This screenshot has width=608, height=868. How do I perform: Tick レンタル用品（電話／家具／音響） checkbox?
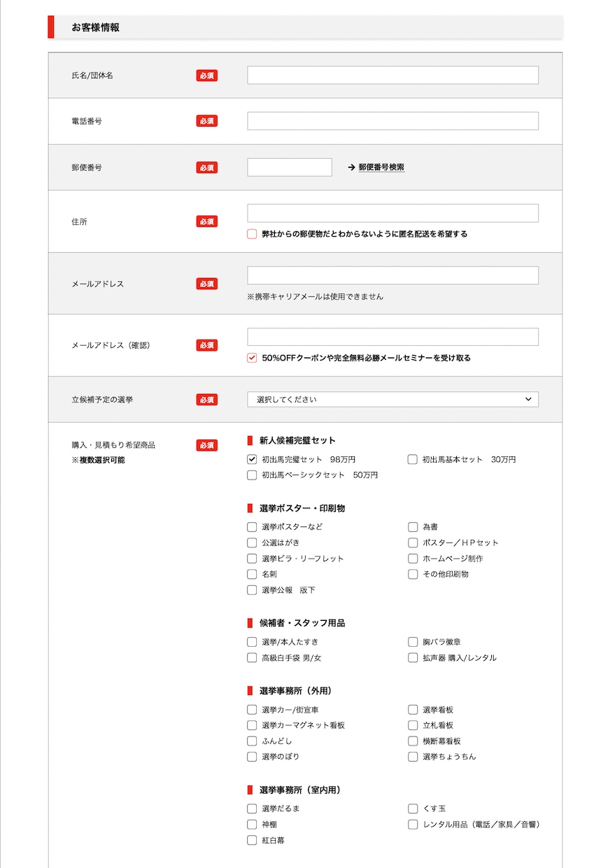[x=413, y=825]
